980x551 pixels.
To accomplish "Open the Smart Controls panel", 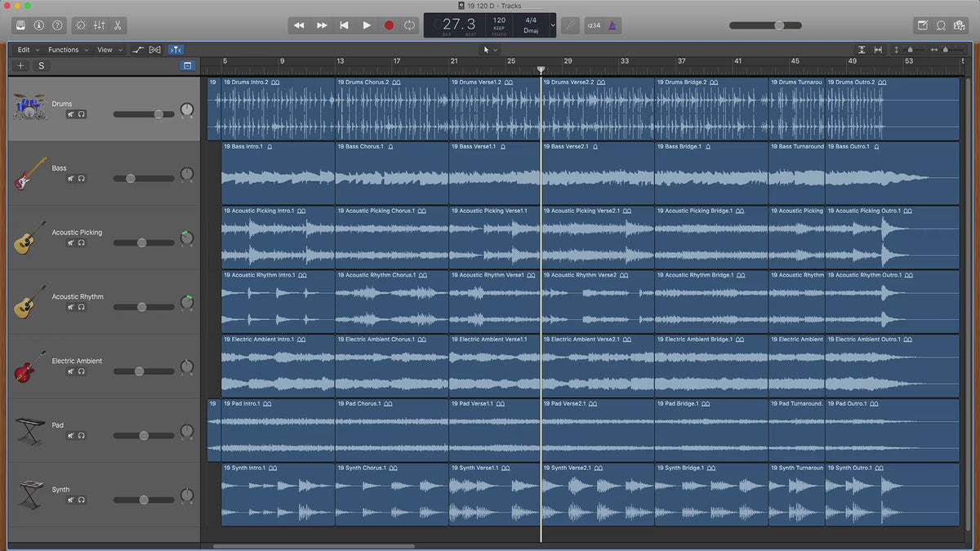I will coord(80,25).
